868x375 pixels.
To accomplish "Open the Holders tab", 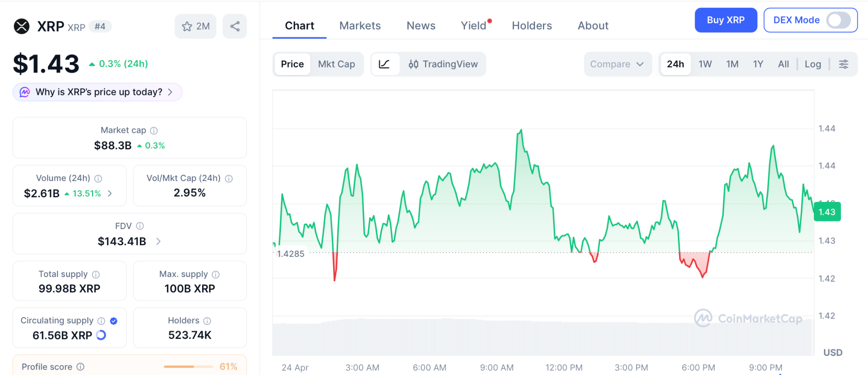I will coord(531,25).
